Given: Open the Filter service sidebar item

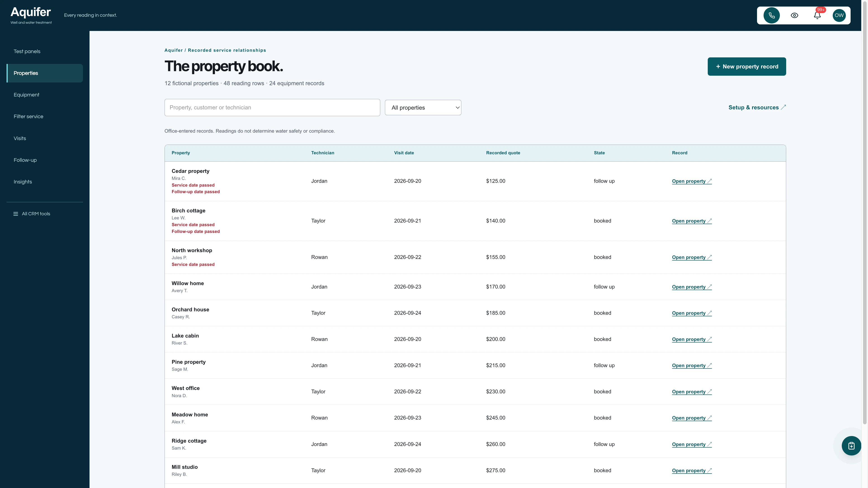Looking at the screenshot, I should (x=45, y=117).
